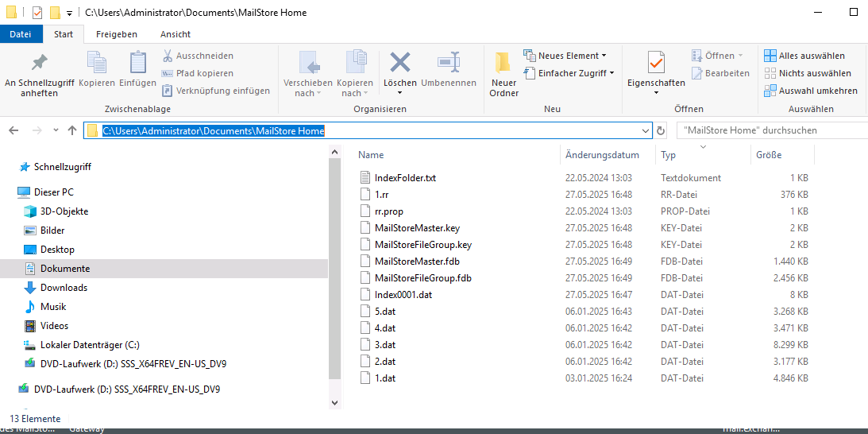868x434 pixels.
Task: Go back with the left arrow
Action: pyautogui.click(x=14, y=131)
